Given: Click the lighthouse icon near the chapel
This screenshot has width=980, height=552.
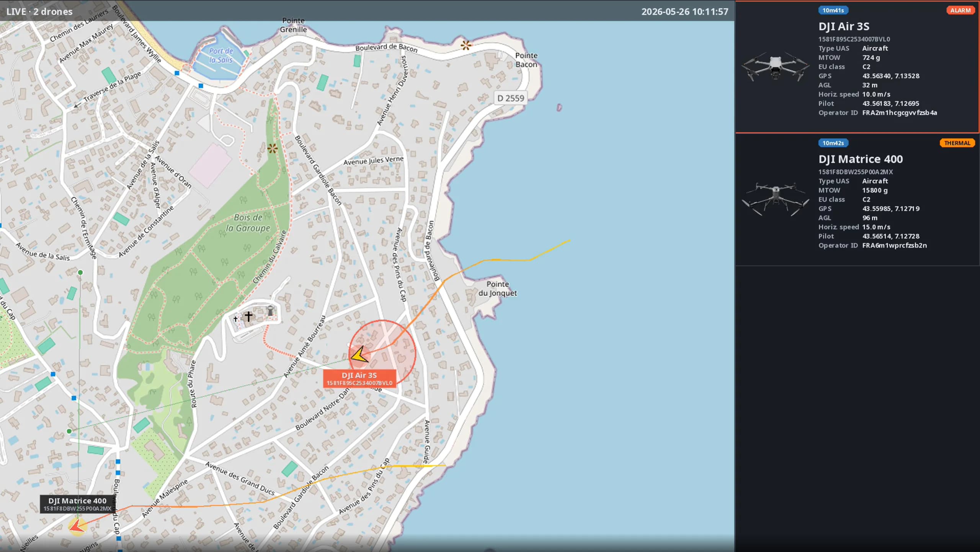Looking at the screenshot, I should point(270,311).
